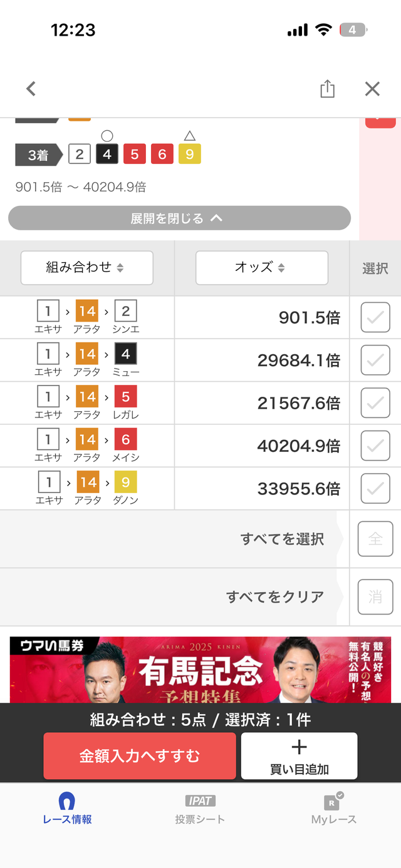Screen dimensions: 401x868
Task: Select yellow horse number 9 for 3着
Action: pyautogui.click(x=189, y=154)
